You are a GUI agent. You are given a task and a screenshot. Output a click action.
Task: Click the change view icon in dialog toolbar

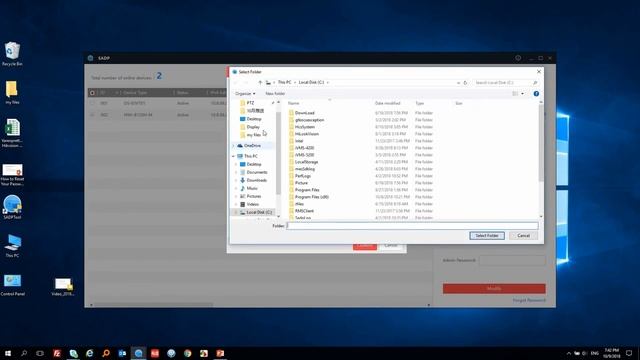[515, 93]
